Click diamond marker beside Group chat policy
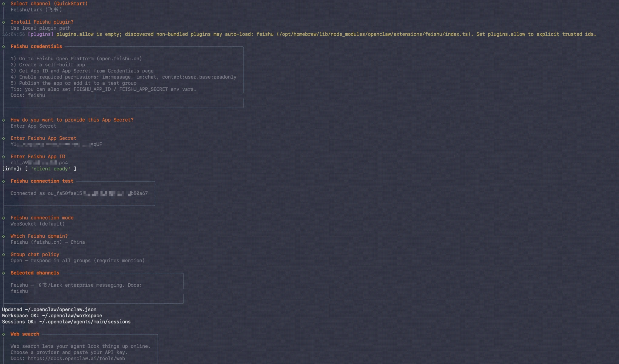619x364 pixels. tap(4, 255)
